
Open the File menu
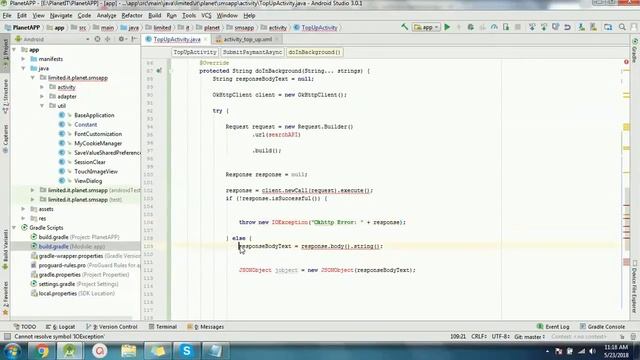click(7, 16)
